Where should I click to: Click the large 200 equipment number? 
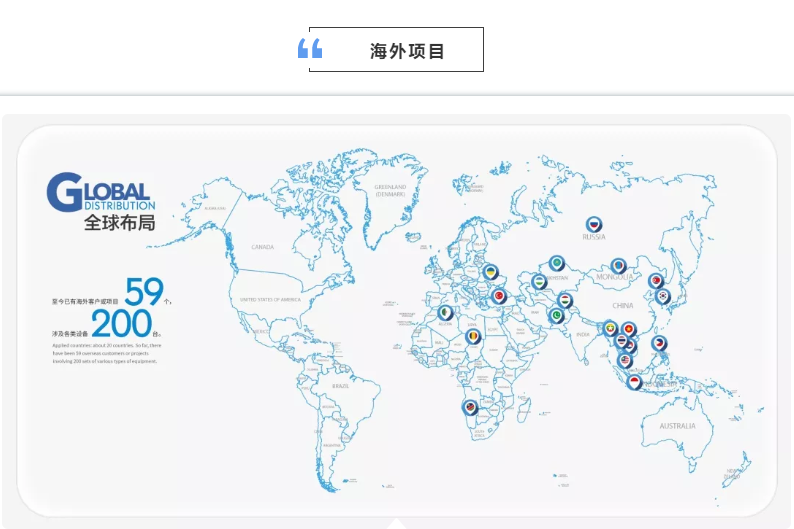[123, 323]
